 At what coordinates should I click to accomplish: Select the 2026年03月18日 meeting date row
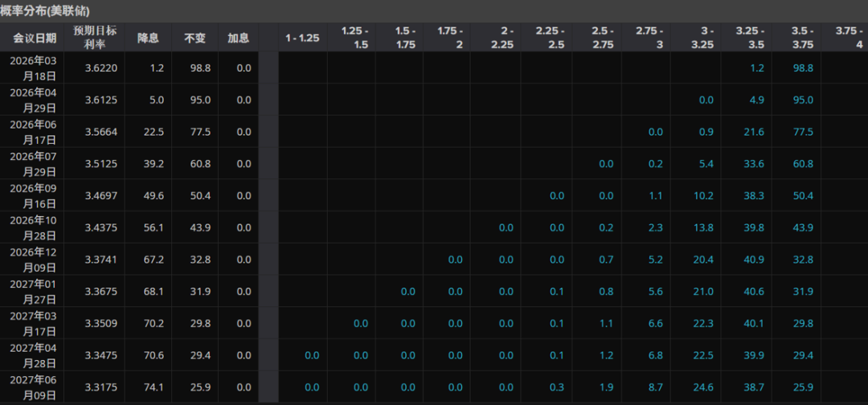33,68
